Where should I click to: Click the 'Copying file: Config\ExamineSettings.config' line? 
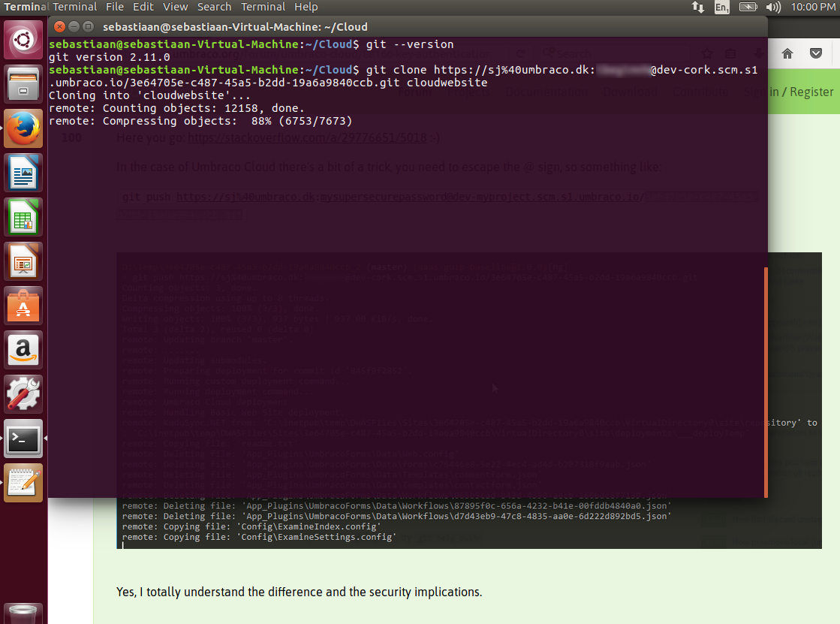pos(259,537)
